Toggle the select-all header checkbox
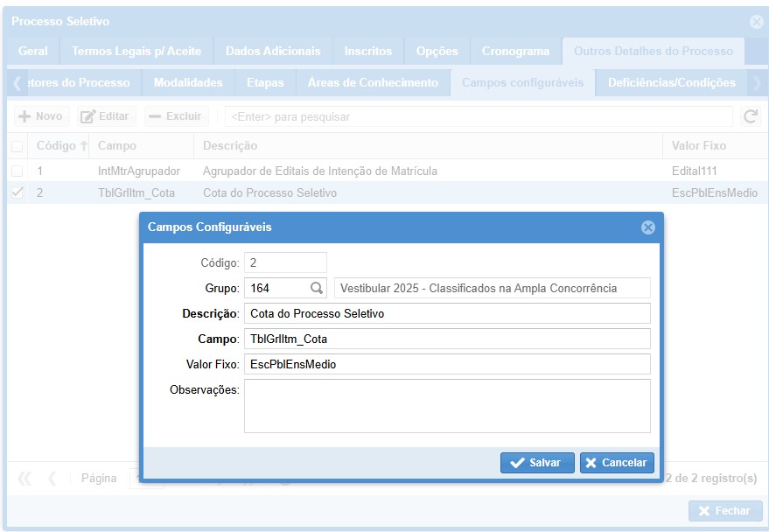The height and width of the screenshot is (532, 769). [x=17, y=146]
